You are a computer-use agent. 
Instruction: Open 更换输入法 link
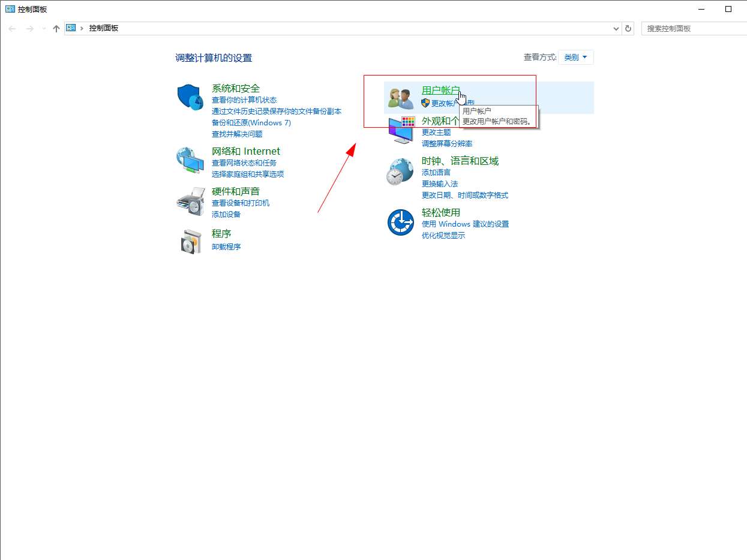440,184
